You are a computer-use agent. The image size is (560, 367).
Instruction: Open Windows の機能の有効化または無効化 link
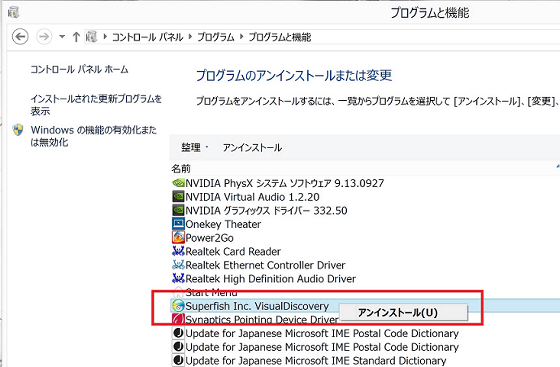click(x=94, y=136)
